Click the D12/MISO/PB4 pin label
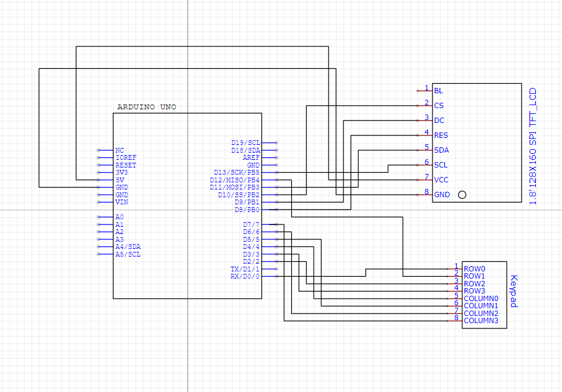The width and height of the screenshot is (562, 392). [235, 180]
